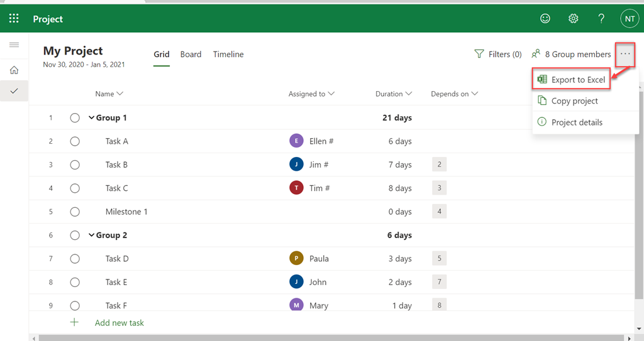Mark Task A as complete
644x341 pixels.
click(x=75, y=141)
